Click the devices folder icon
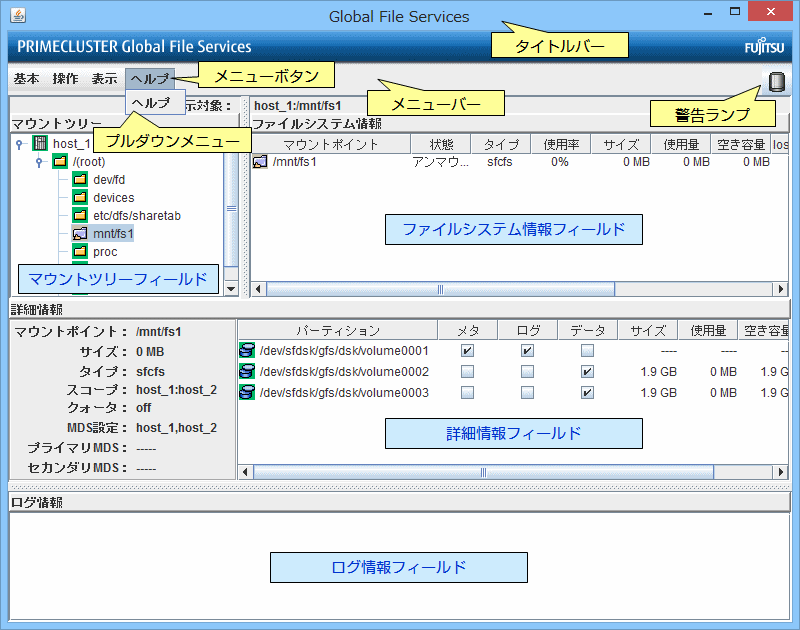Screen dimensions: 800x630 (80, 197)
